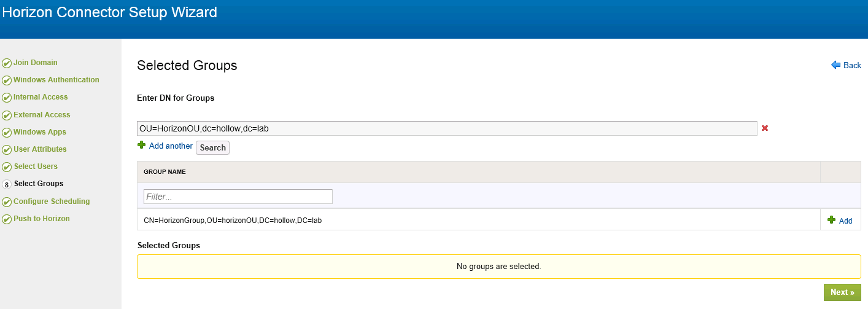Click the blue Back arrow icon
The image size is (868, 309).
(x=835, y=65)
